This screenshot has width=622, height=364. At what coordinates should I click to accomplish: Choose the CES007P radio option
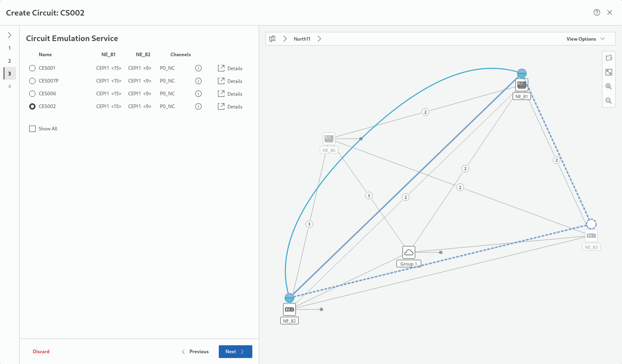pos(32,81)
